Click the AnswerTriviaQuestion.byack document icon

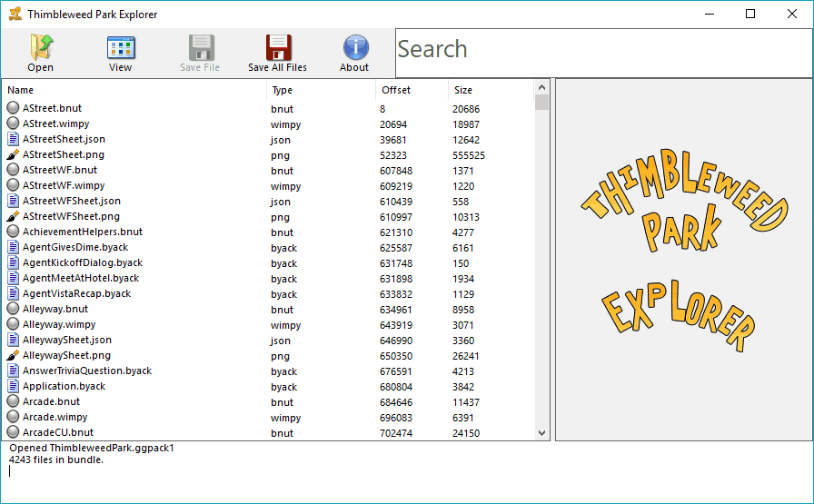(x=13, y=371)
